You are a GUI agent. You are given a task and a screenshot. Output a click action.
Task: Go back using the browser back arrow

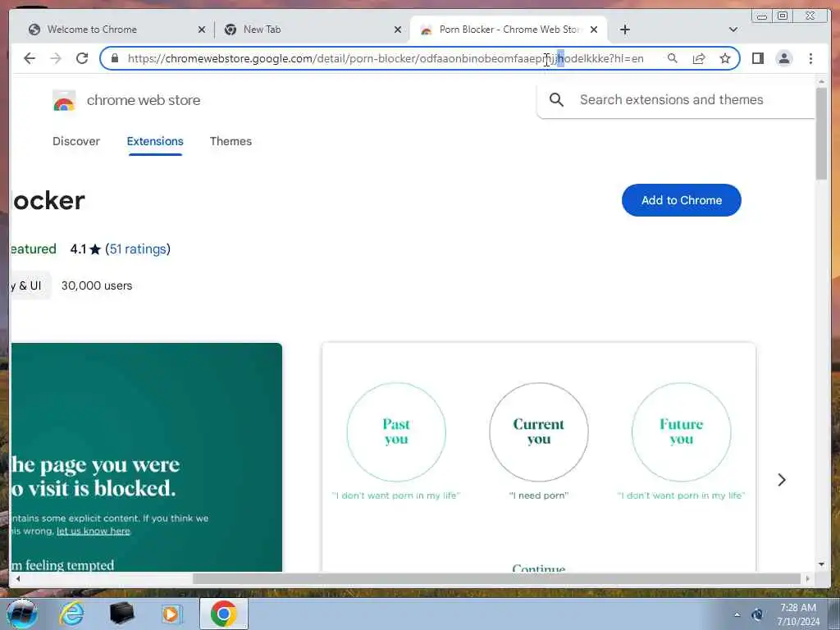click(30, 58)
